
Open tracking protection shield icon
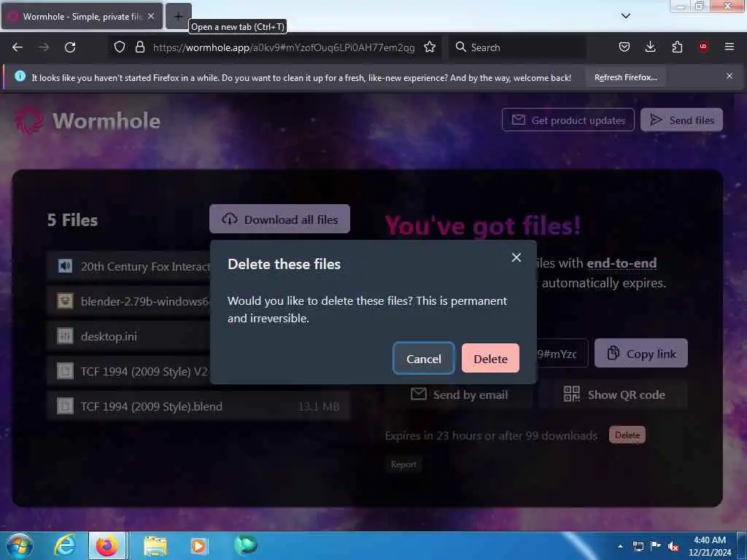[120, 47]
